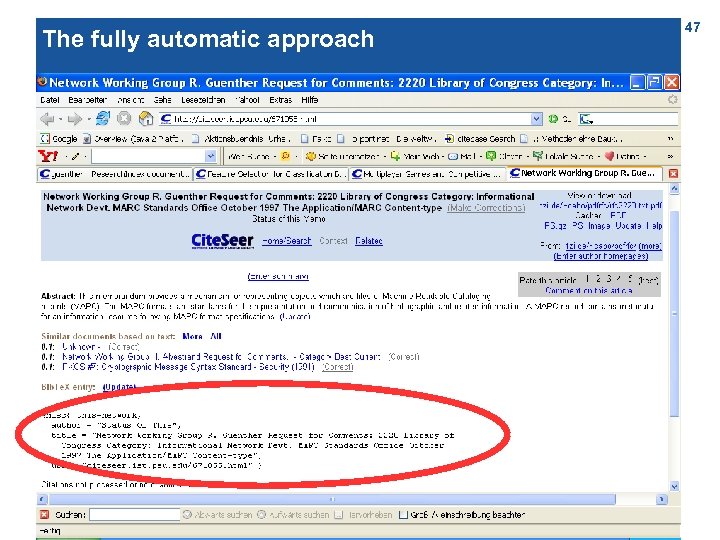The height and width of the screenshot is (540, 720).
Task: Expand the Yahoo toolbar overflow chevron
Action: (671, 156)
